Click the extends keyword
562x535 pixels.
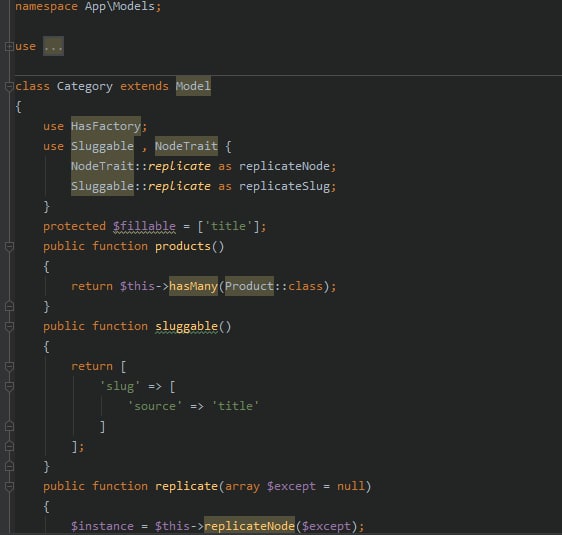click(144, 86)
